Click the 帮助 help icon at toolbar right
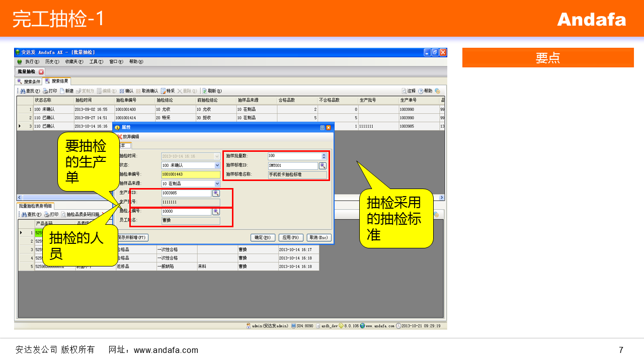 tap(421, 91)
